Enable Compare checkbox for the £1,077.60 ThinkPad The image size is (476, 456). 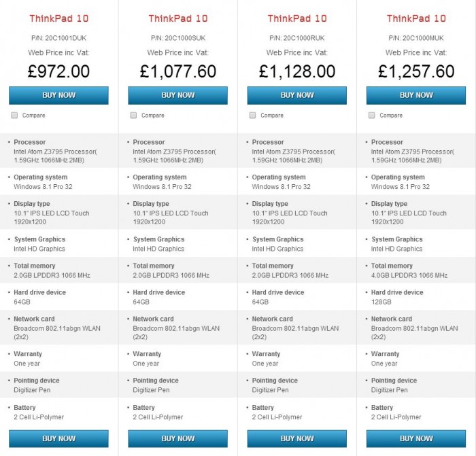click(x=134, y=116)
